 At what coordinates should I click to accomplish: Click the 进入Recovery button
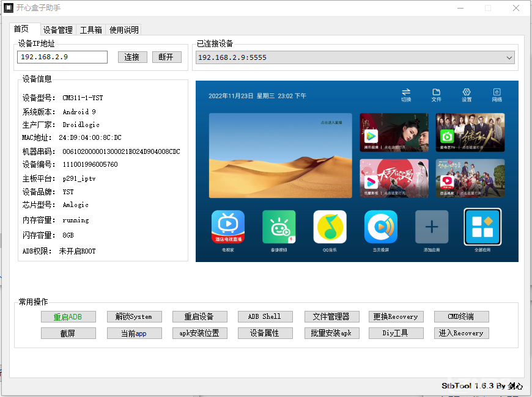tap(462, 333)
